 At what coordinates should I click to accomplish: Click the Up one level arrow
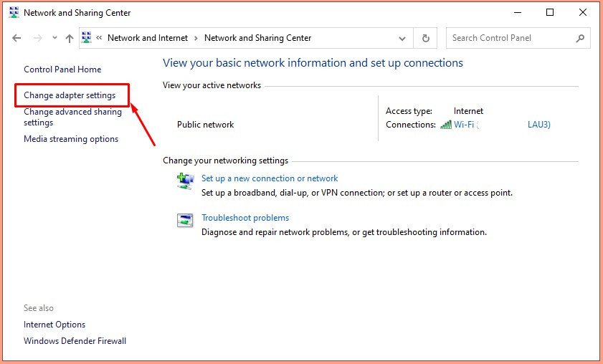click(69, 38)
